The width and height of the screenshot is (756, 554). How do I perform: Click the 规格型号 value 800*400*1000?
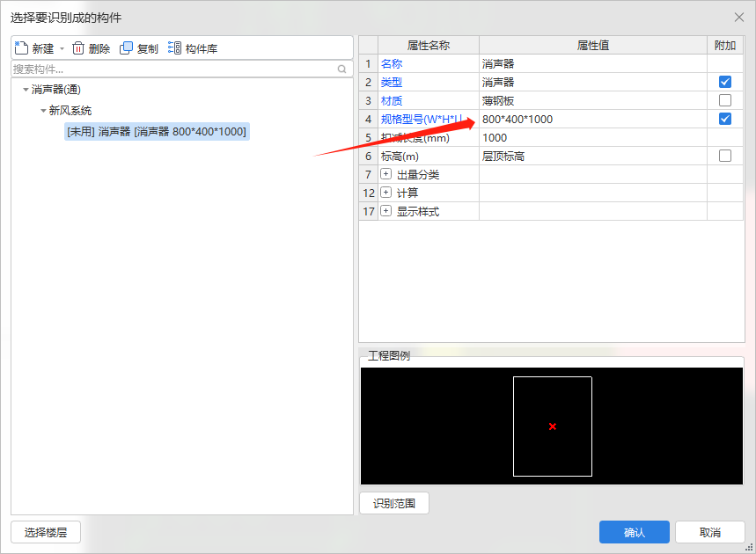pyautogui.click(x=593, y=119)
